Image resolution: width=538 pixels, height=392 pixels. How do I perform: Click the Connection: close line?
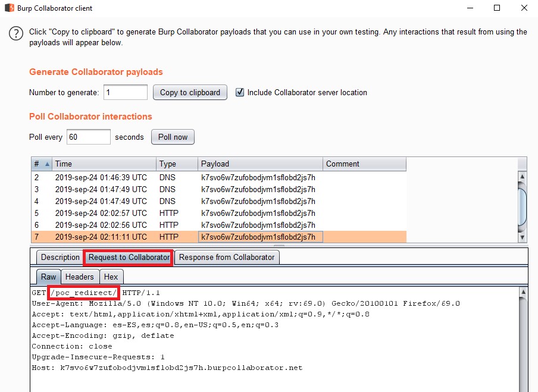tap(72, 346)
